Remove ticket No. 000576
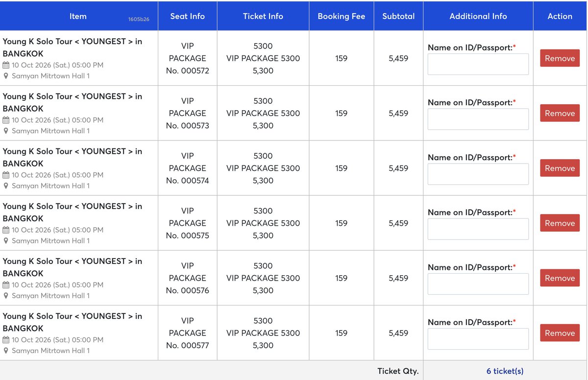 tap(560, 278)
